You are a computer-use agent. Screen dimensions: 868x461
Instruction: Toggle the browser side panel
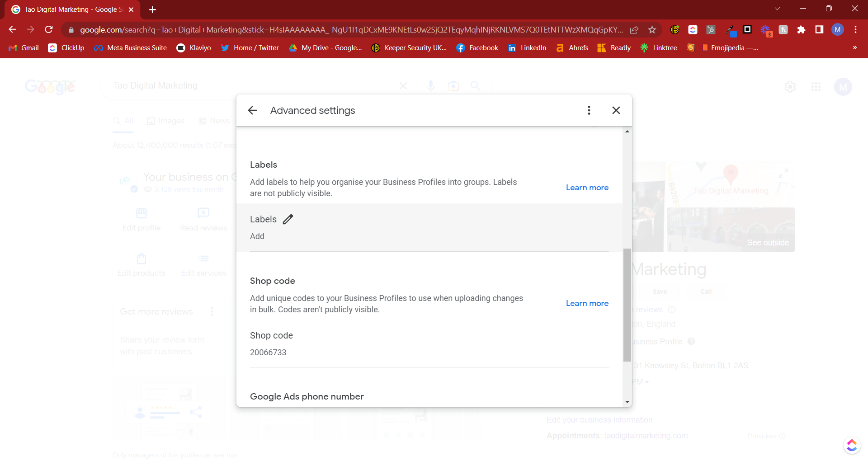tap(819, 30)
